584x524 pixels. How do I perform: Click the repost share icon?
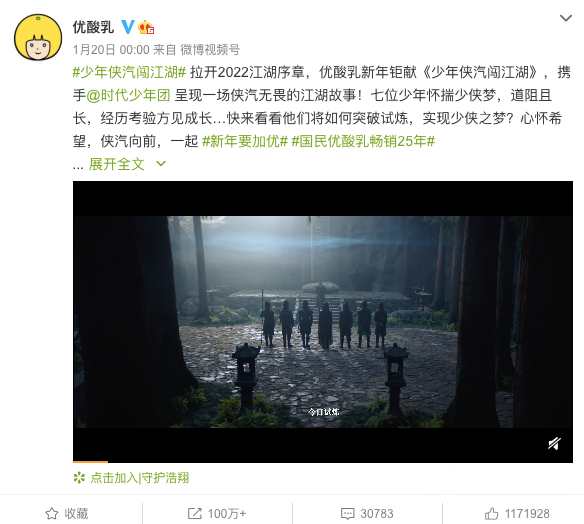click(x=194, y=514)
